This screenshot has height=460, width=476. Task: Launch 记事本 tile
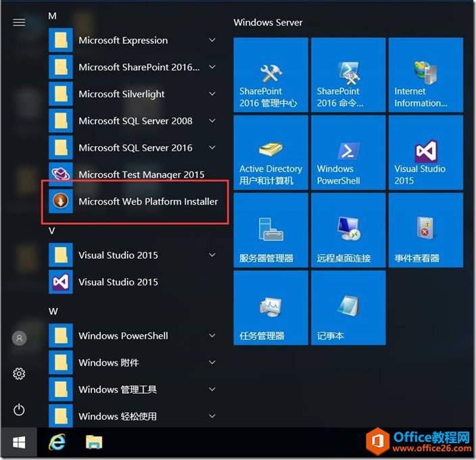[x=348, y=308]
